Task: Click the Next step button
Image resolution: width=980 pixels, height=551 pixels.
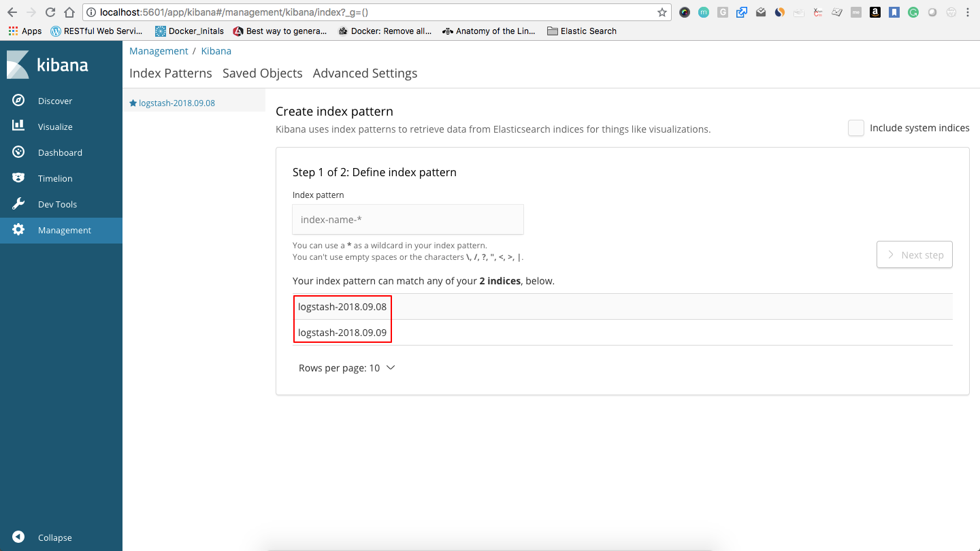Action: click(x=914, y=255)
